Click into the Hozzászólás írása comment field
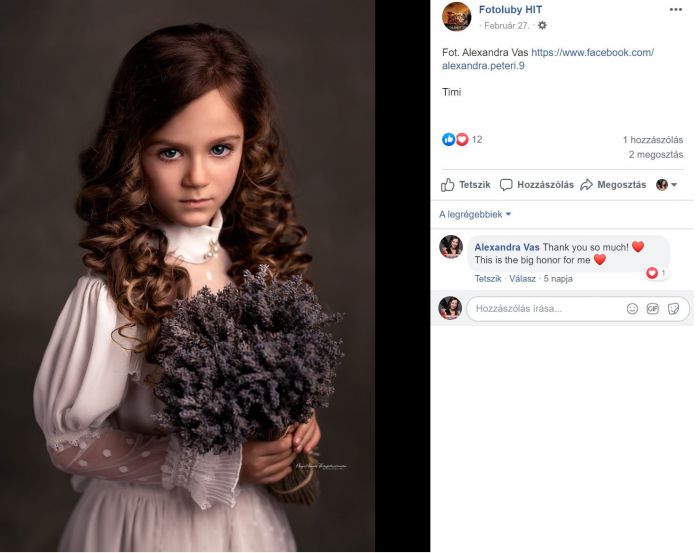The width and height of the screenshot is (700, 553). click(x=547, y=308)
